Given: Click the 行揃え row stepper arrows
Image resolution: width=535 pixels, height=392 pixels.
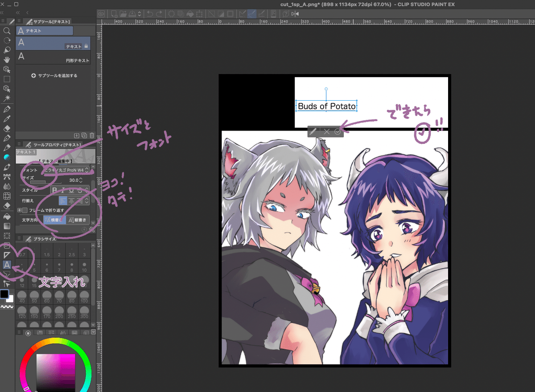Looking at the screenshot, I should pyautogui.click(x=86, y=200).
